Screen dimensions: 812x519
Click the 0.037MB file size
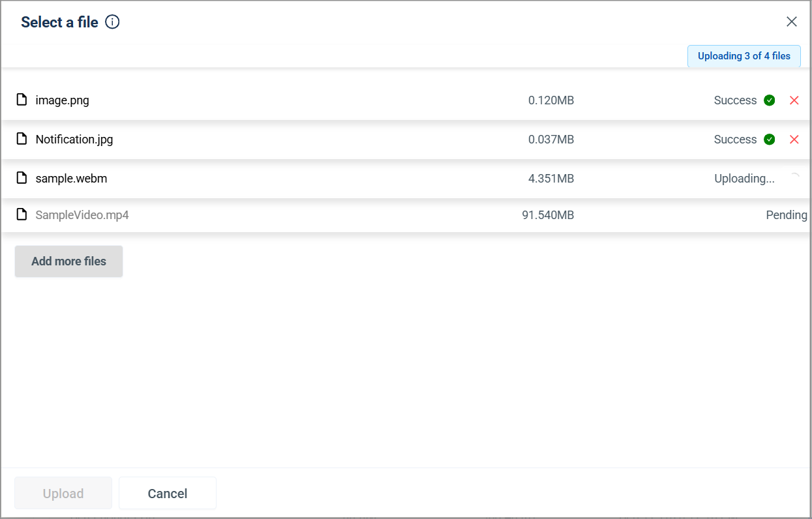pyautogui.click(x=551, y=140)
